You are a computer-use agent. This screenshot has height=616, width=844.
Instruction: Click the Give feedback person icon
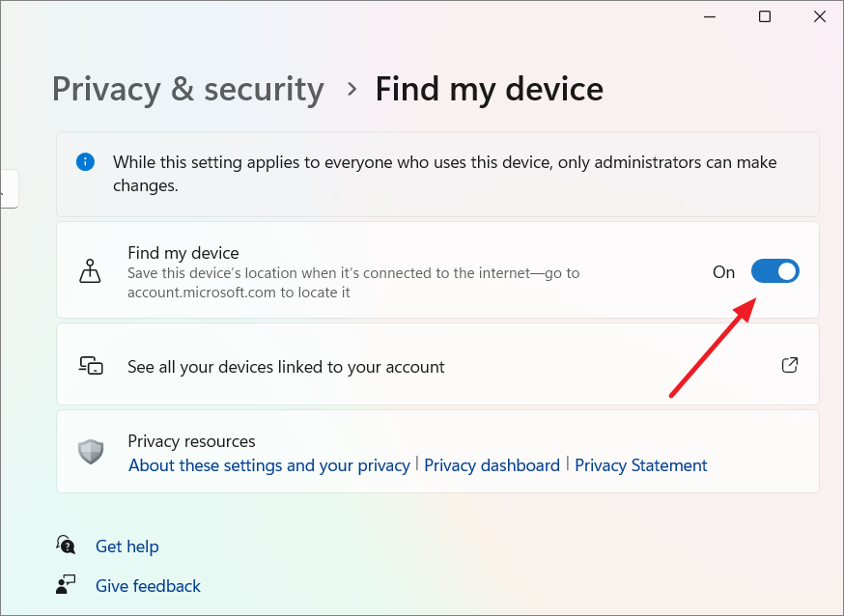click(x=66, y=584)
